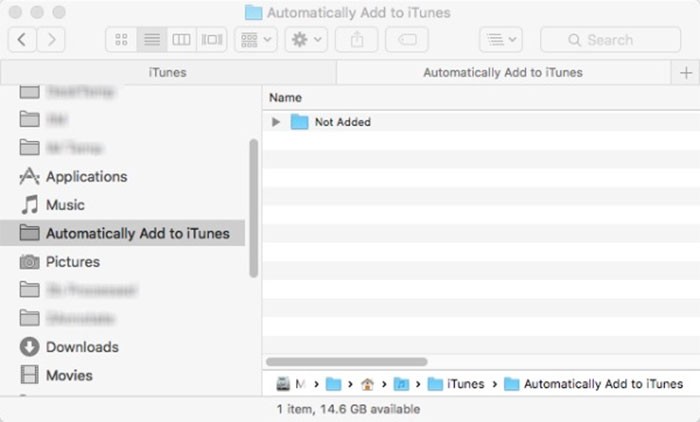
Task: Click the Search field
Action: [610, 40]
